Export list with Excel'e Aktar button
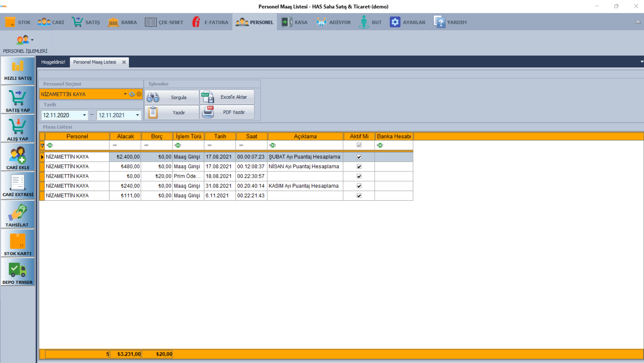 click(227, 97)
